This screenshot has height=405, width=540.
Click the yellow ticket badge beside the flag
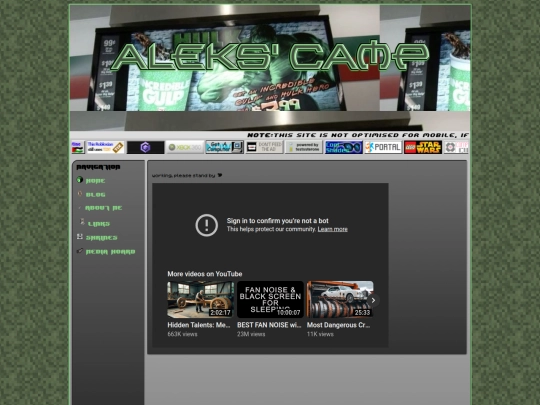(x=105, y=147)
